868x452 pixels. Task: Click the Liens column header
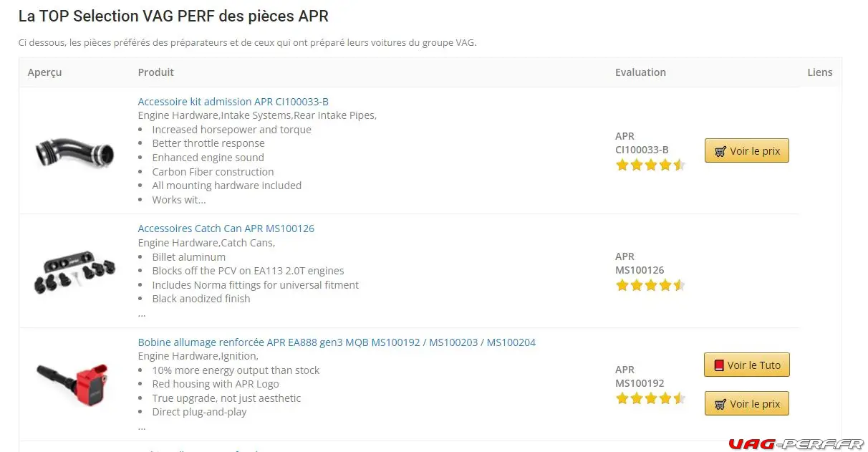point(819,72)
